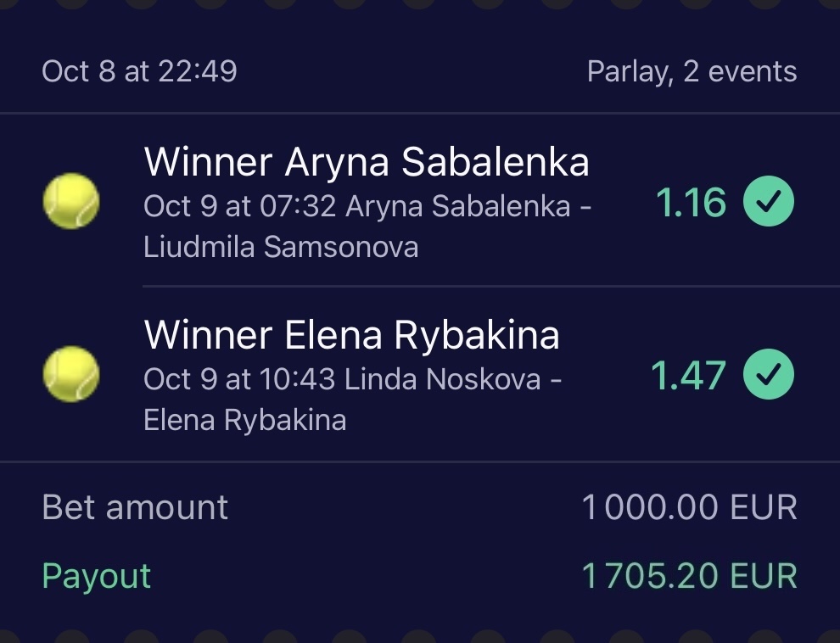
Task: Click the Liudmila Samsonova player name
Action: [x=281, y=248]
